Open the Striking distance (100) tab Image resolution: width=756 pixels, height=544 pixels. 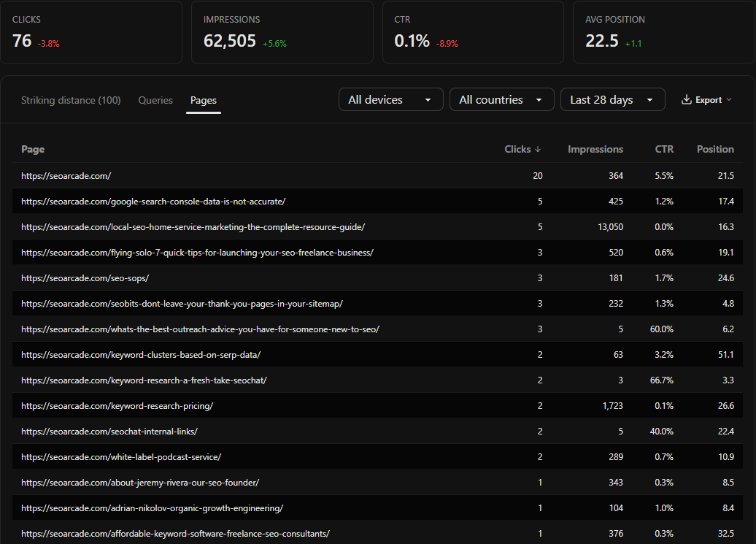pos(71,100)
